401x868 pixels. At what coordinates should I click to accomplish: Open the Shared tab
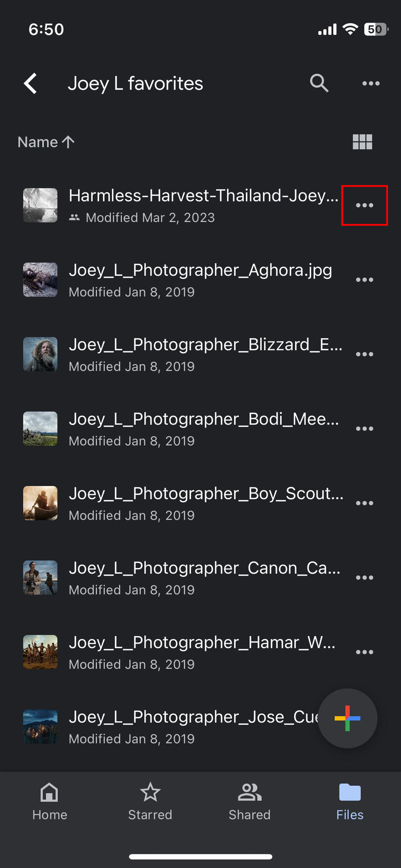(x=250, y=802)
